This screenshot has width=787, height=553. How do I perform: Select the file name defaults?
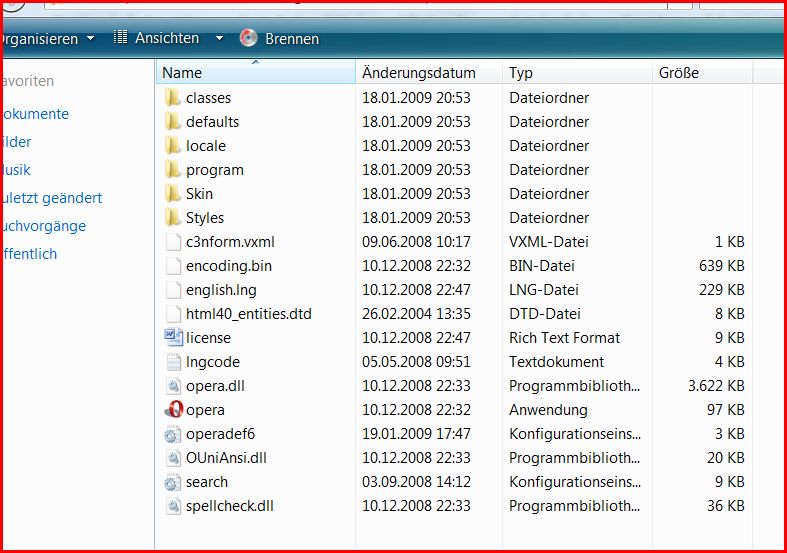coord(212,122)
